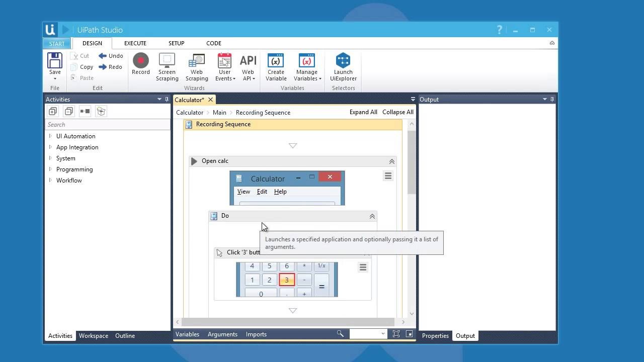Launch UiExplorer from the Selectors group
644x362 pixels.
(343, 65)
